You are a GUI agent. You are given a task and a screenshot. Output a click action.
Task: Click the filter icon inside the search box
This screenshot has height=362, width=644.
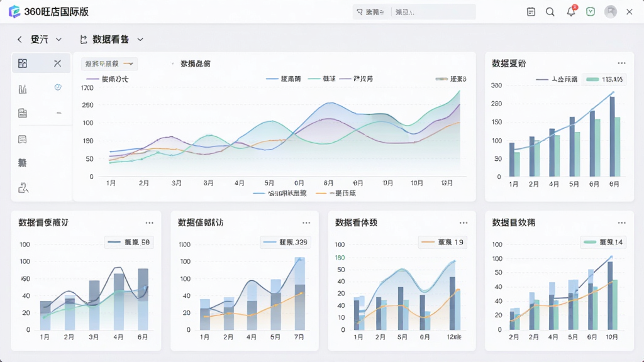tap(360, 12)
